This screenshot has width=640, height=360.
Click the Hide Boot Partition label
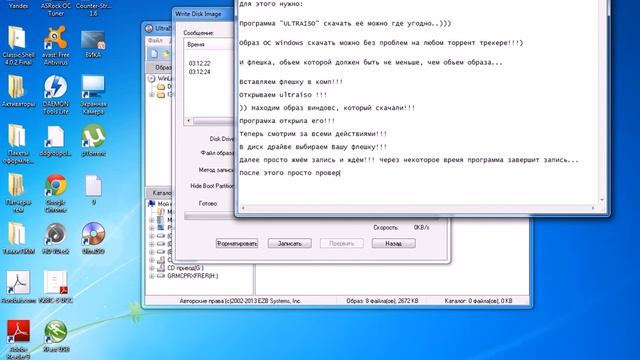(x=212, y=186)
